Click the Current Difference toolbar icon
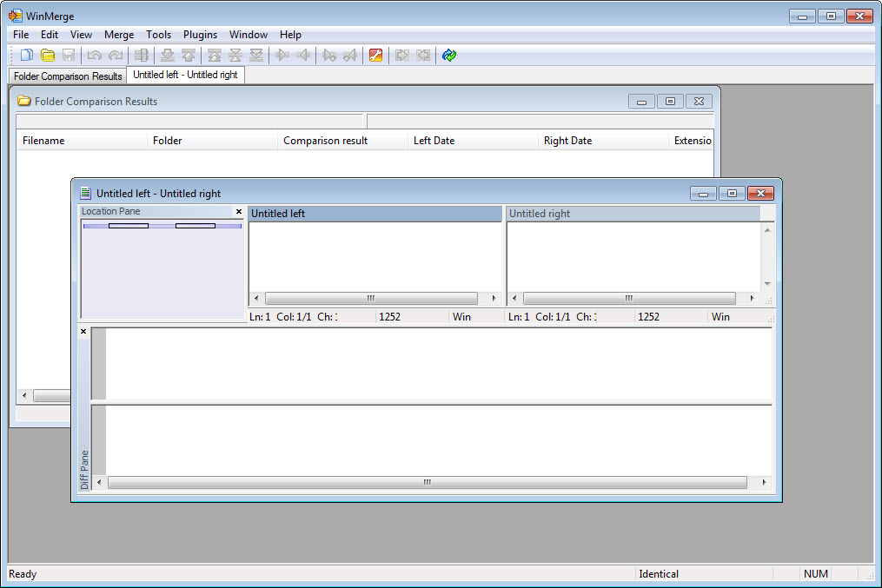Viewport: 882px width, 588px height. (x=235, y=55)
